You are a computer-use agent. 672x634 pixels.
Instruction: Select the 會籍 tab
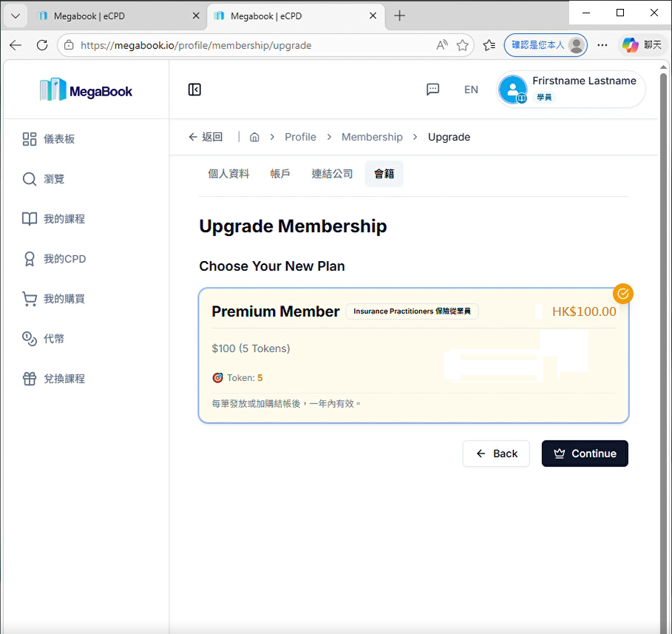[x=384, y=174]
